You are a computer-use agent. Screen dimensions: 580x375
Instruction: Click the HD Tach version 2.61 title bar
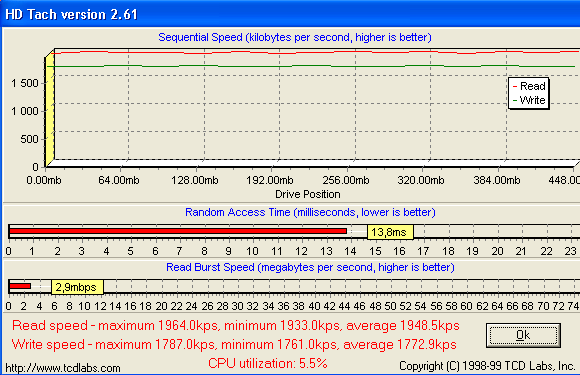click(290, 14)
